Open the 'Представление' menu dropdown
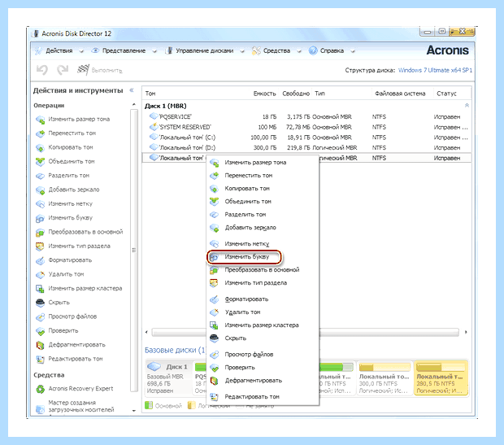 pos(124,50)
